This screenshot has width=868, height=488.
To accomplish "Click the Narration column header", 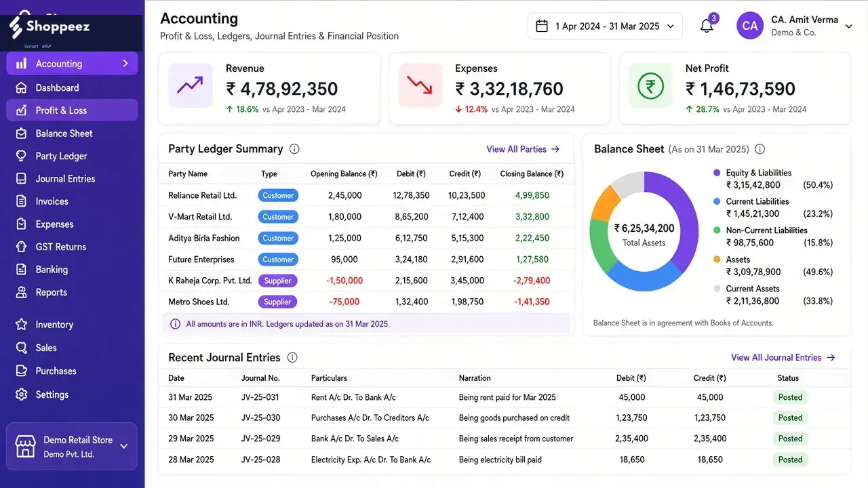I will coord(475,378).
